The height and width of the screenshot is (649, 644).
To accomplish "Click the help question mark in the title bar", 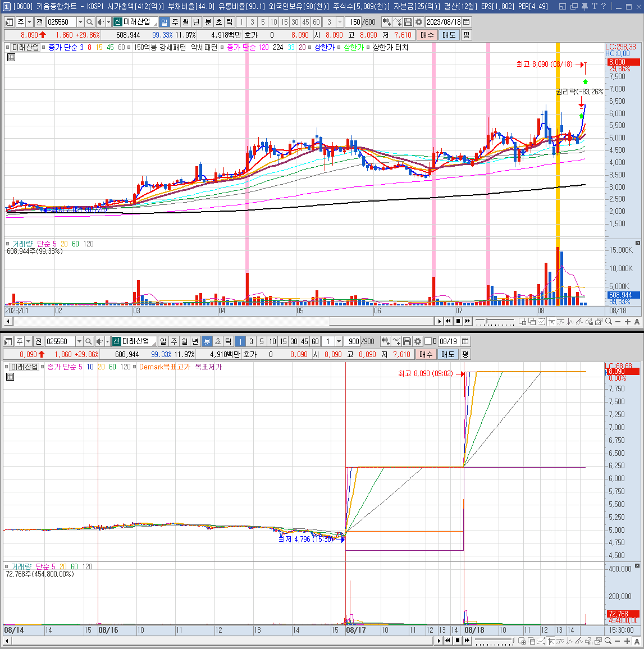I will pos(604,6).
